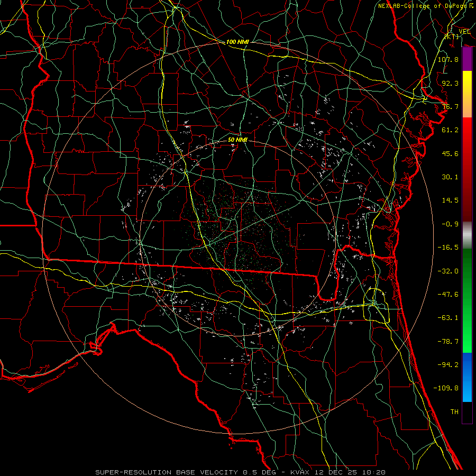Click the [KT] units label
Image resolution: width=476 pixels, height=476 pixels.
click(452, 36)
